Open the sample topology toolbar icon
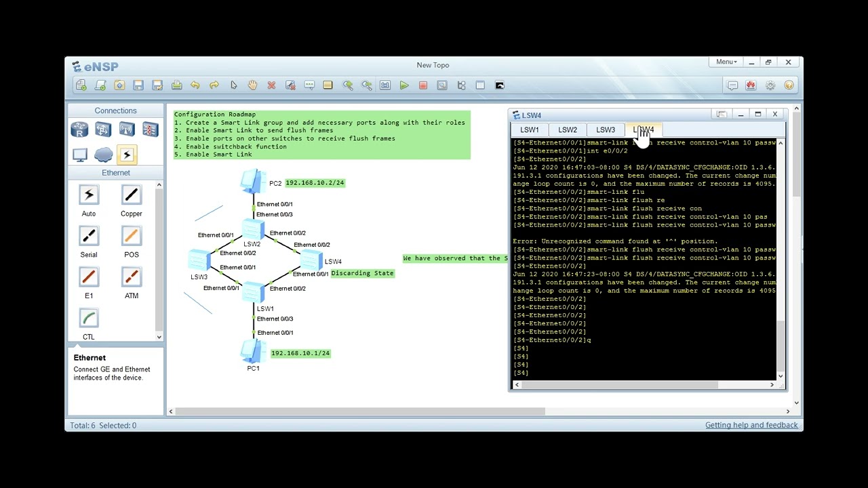The width and height of the screenshot is (868, 488). coord(100,85)
